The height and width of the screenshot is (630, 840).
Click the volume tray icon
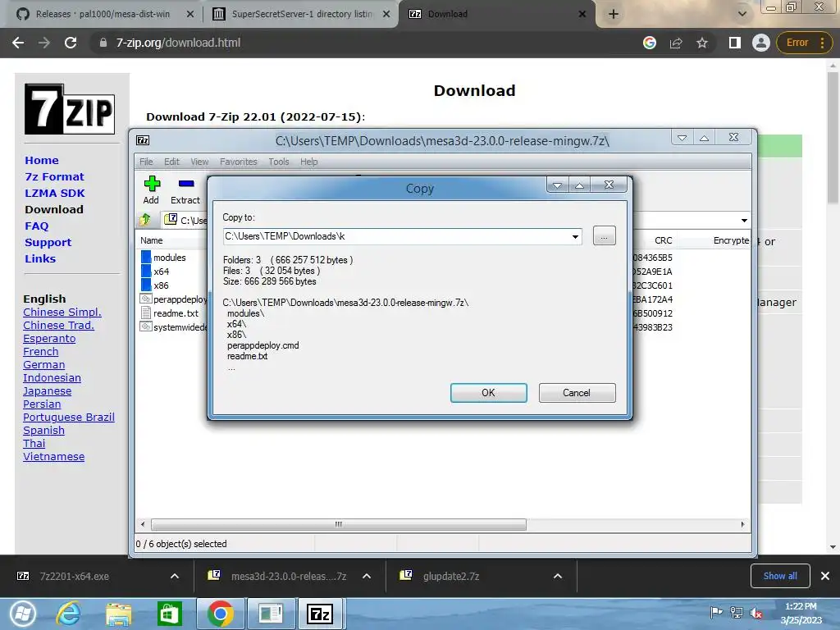pos(756,613)
